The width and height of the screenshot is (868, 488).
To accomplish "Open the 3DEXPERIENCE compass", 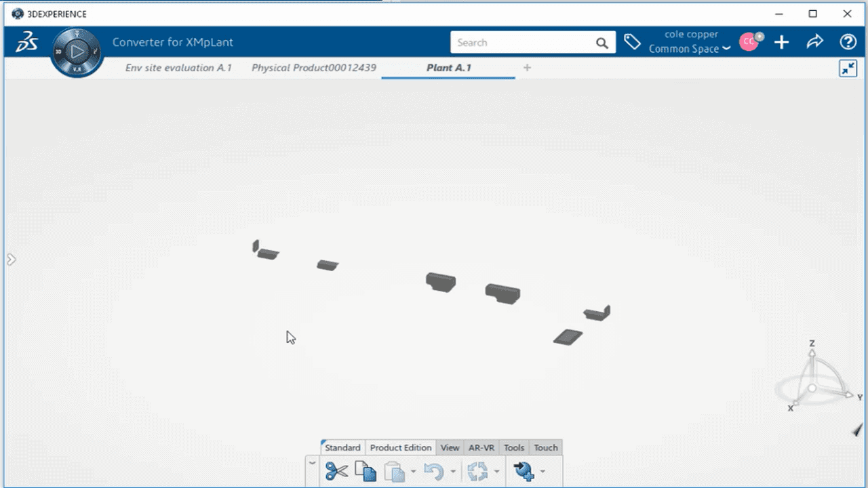I will coord(77,52).
